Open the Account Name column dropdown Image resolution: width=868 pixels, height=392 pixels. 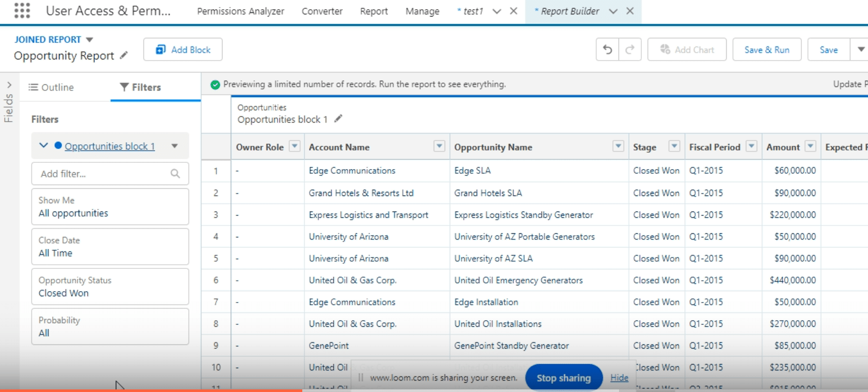point(439,146)
